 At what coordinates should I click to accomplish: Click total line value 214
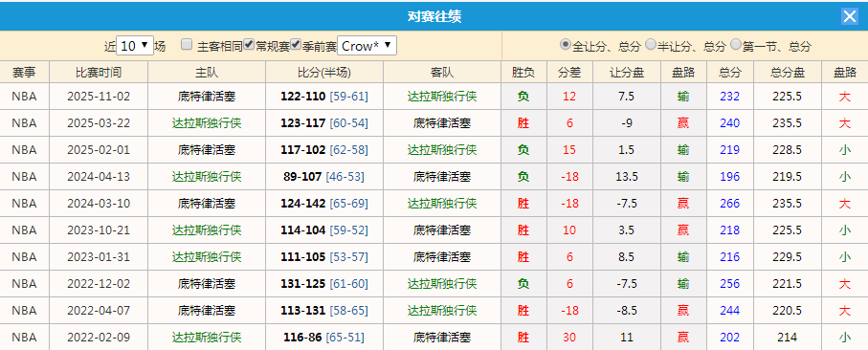788,337
